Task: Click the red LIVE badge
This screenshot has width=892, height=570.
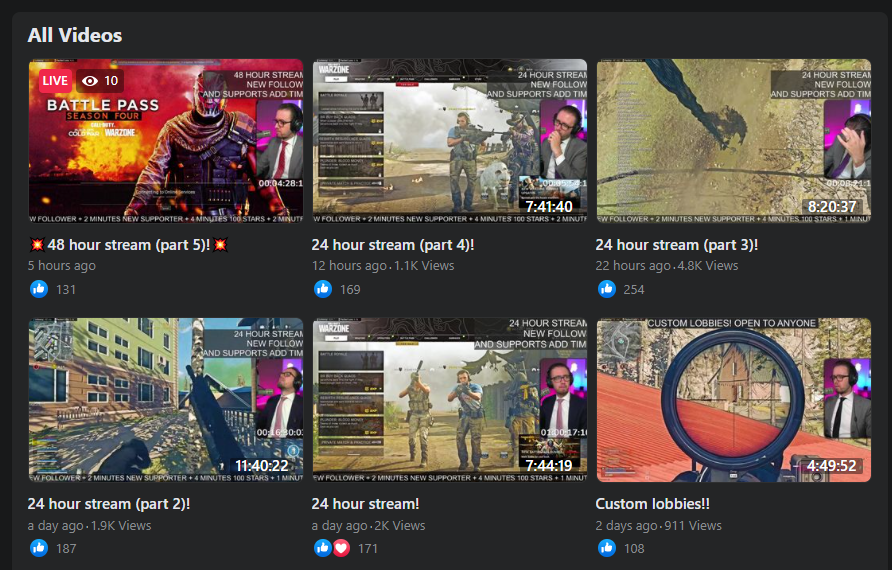Action: coord(55,81)
